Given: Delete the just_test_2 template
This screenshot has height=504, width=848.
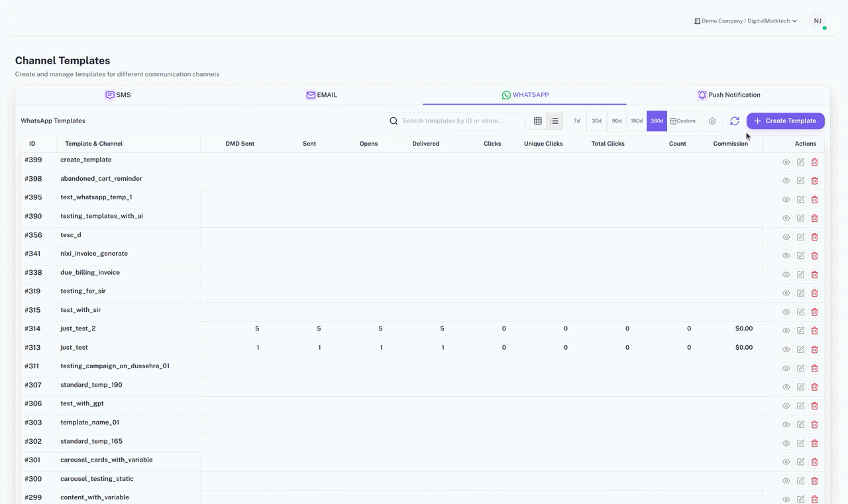Looking at the screenshot, I should [815, 330].
